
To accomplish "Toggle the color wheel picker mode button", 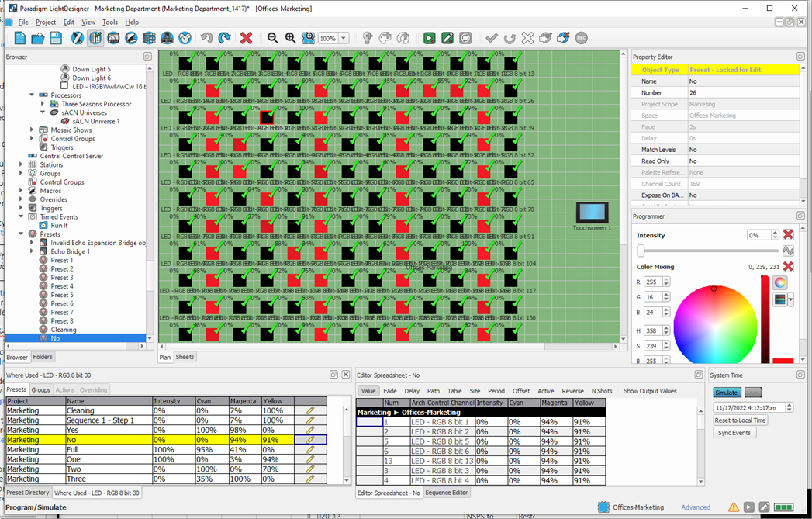I will click(780, 283).
